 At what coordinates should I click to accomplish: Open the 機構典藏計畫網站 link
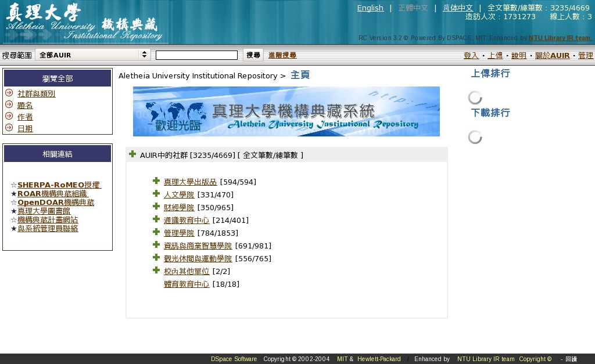click(x=48, y=219)
